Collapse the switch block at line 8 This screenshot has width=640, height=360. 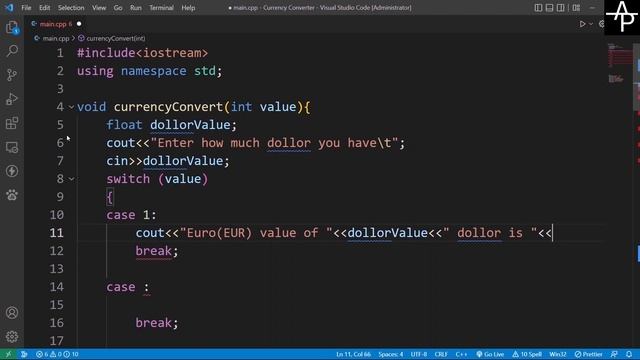pyautogui.click(x=71, y=179)
